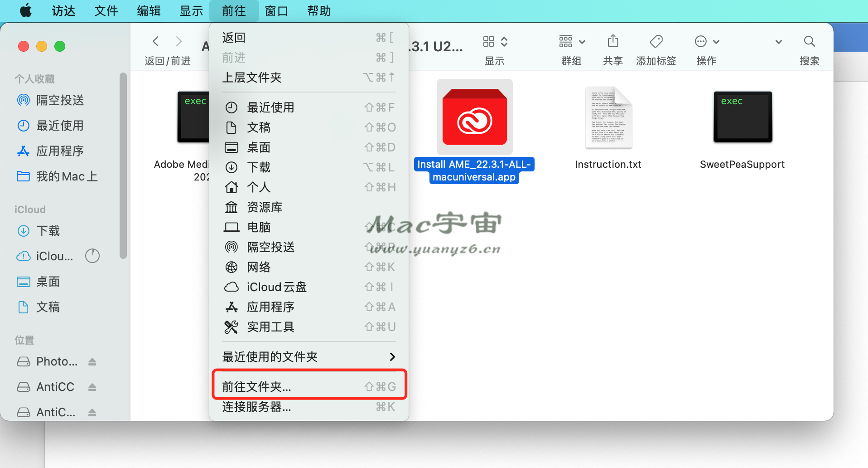Select Install AME_22.3.1 app icon
Image resolution: width=868 pixels, height=468 pixels.
[474, 118]
